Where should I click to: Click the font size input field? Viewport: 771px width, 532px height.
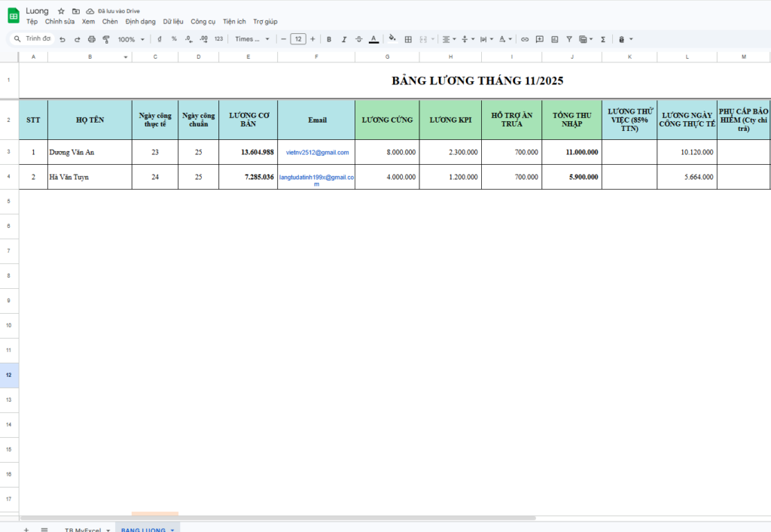coord(297,39)
